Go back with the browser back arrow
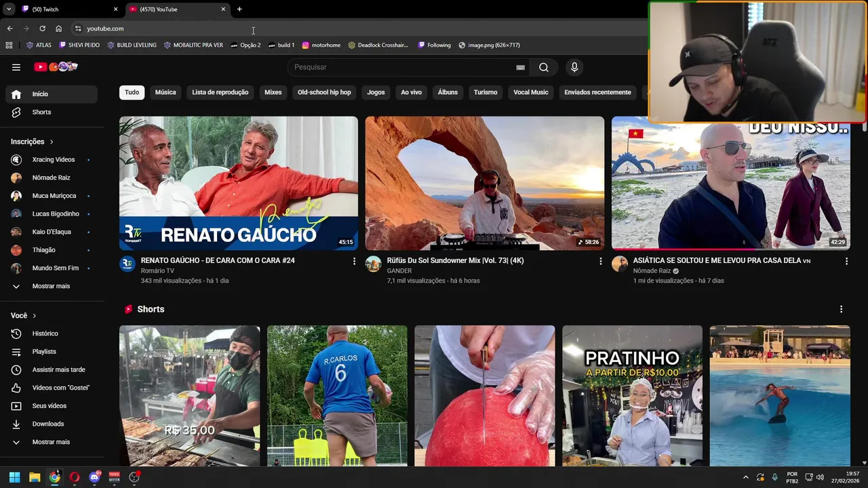868x488 pixels. (x=9, y=28)
